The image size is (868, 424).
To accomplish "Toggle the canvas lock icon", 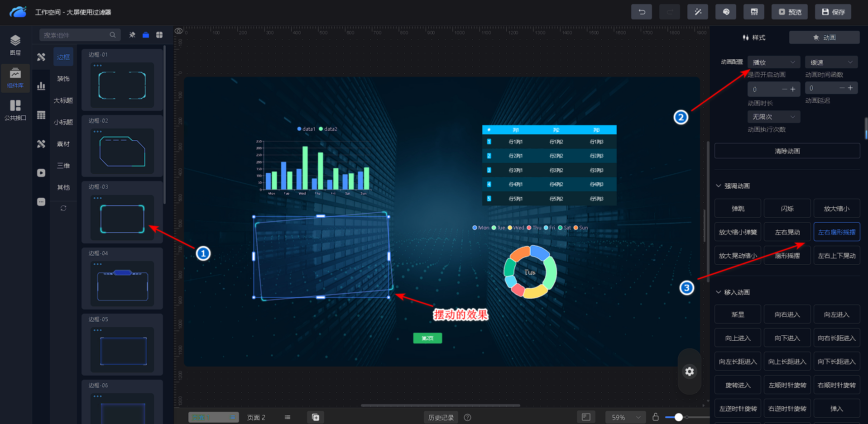I will click(655, 417).
